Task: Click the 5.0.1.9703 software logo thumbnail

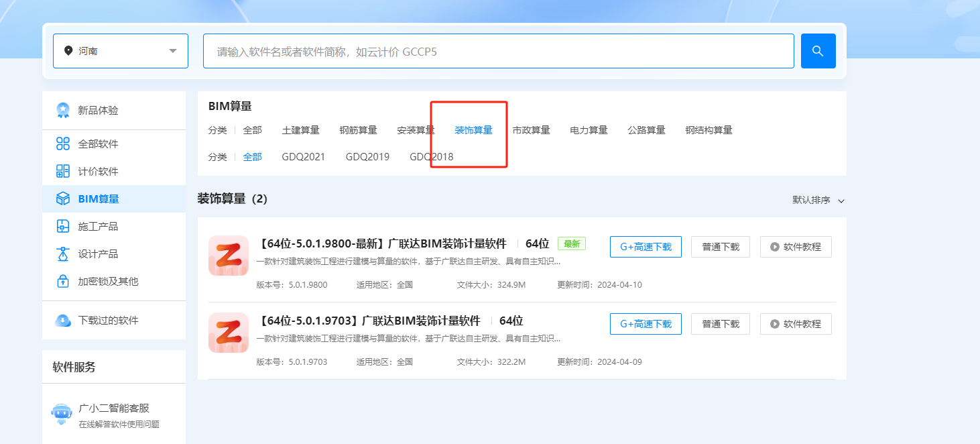Action: [x=229, y=333]
